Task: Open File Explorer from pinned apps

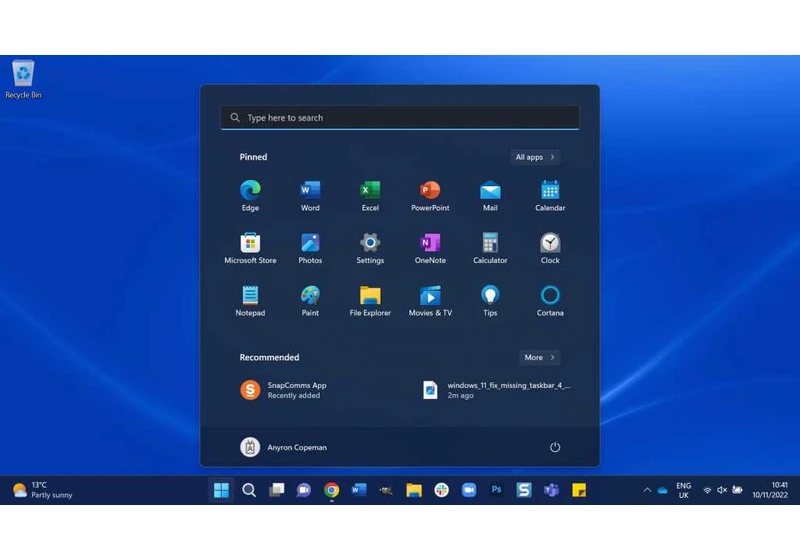Action: 370,301
